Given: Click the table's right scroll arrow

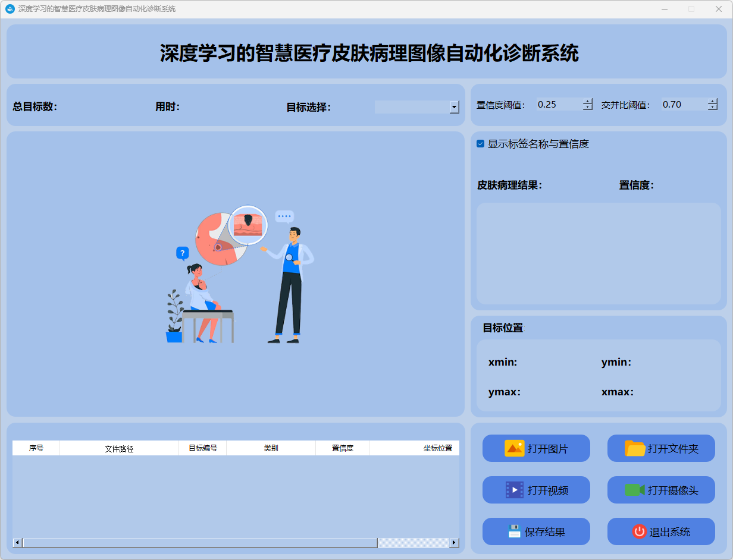Looking at the screenshot, I should pos(455,543).
